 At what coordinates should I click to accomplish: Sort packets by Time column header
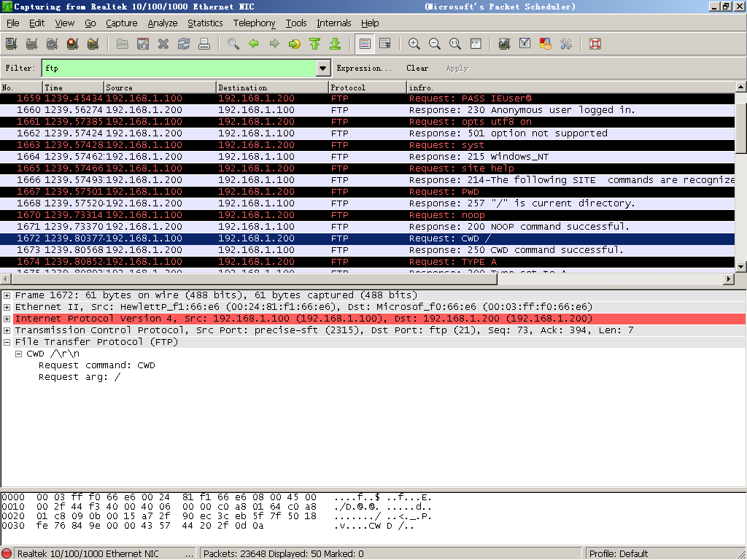click(74, 87)
